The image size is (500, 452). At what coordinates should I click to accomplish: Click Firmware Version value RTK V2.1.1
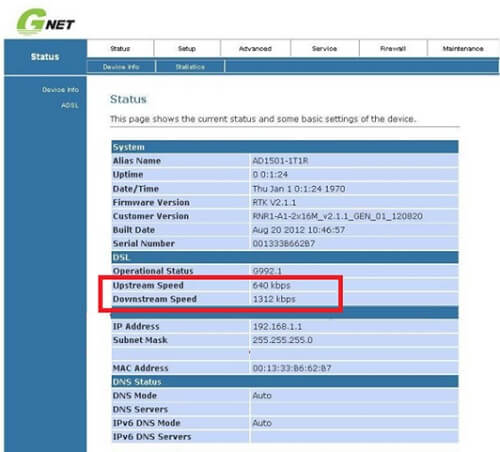pos(274,203)
